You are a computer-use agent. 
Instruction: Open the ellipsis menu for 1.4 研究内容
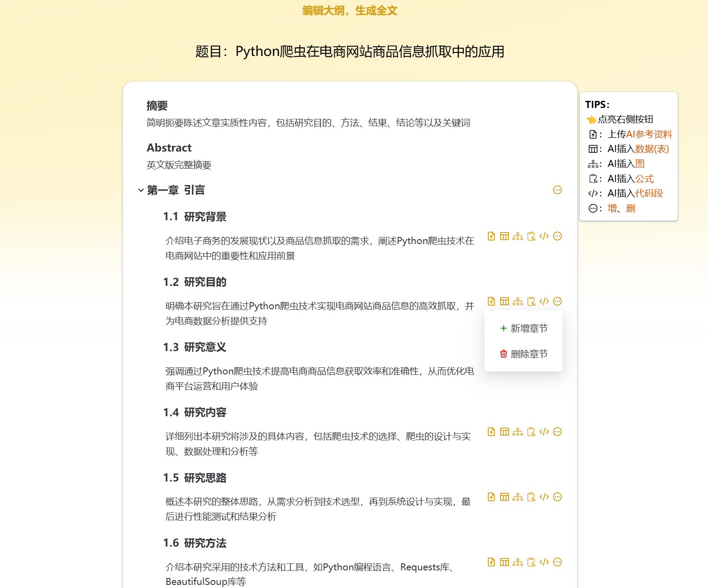557,432
